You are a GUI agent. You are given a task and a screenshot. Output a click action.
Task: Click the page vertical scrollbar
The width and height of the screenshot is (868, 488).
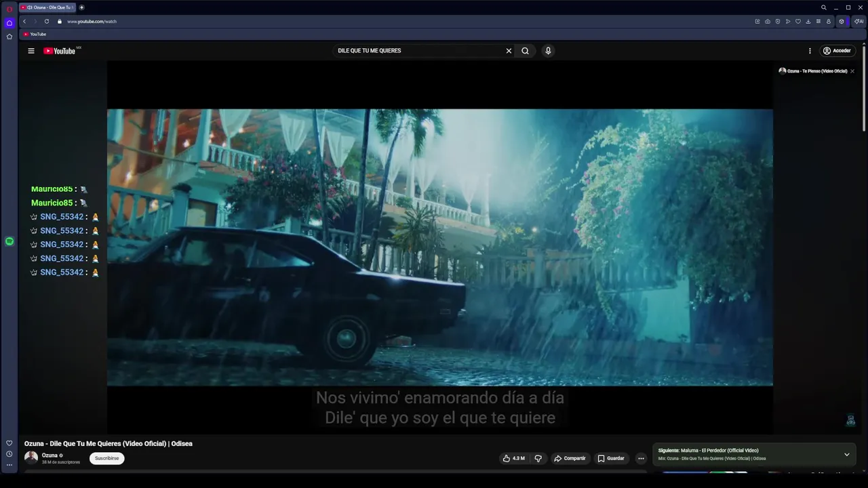pos(864,88)
